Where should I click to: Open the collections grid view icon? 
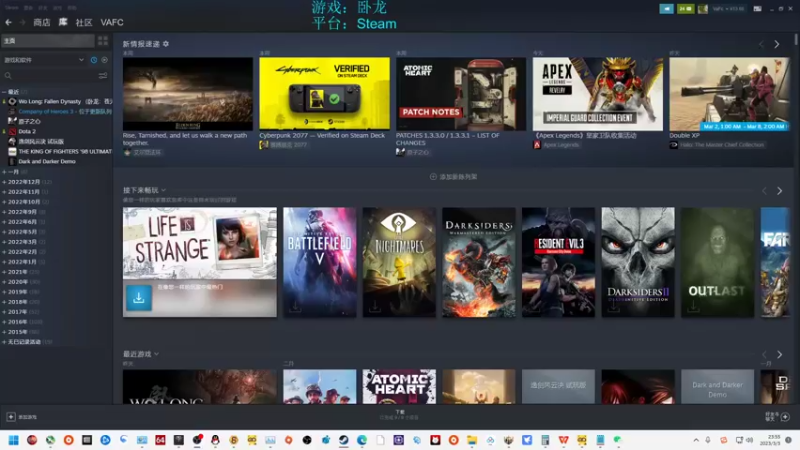(x=103, y=40)
